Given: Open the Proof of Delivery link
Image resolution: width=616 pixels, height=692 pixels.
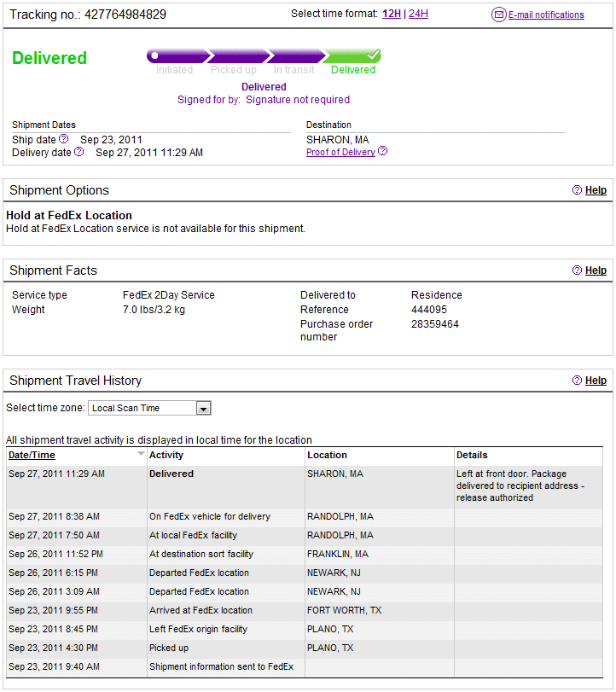Looking at the screenshot, I should pos(340,152).
